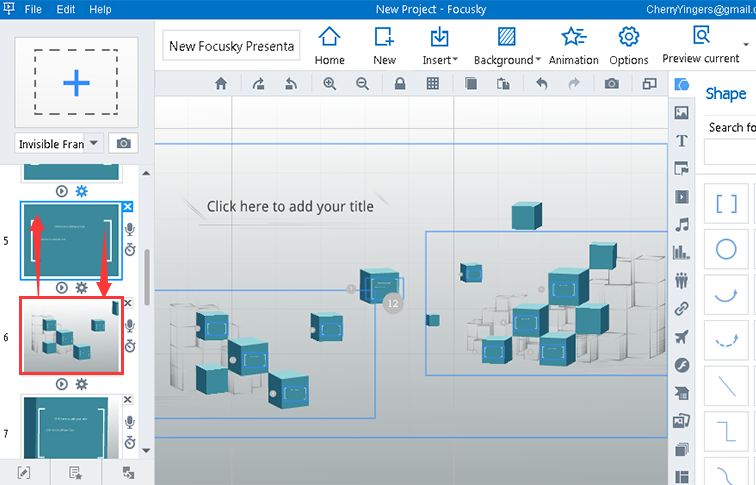Image resolution: width=756 pixels, height=485 pixels.
Task: Open the Options settings
Action: tap(628, 46)
